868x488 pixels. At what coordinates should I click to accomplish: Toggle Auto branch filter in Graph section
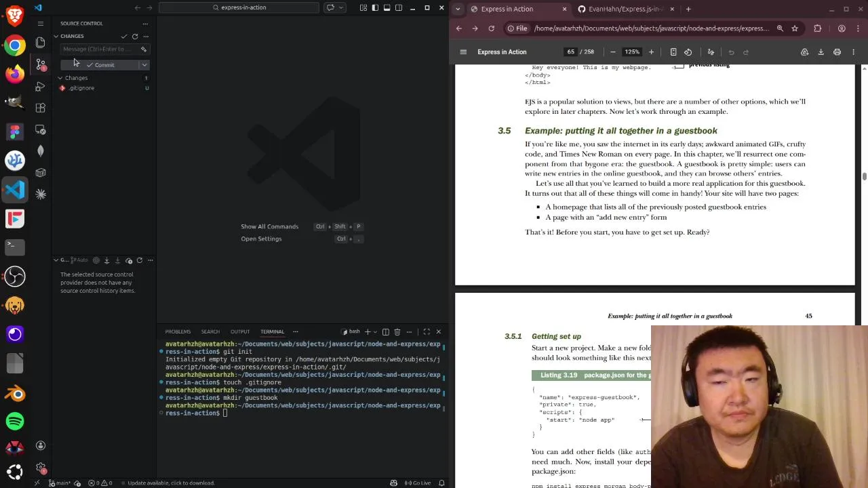pos(81,260)
